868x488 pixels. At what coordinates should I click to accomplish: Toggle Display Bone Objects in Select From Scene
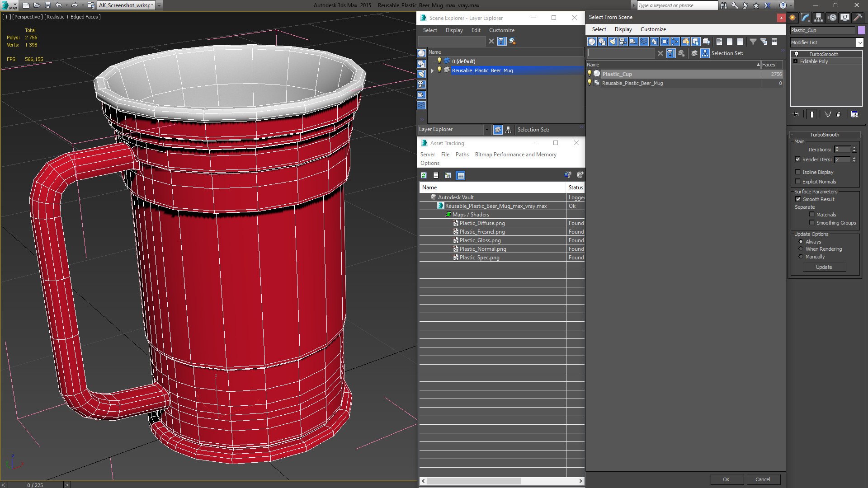tap(675, 42)
